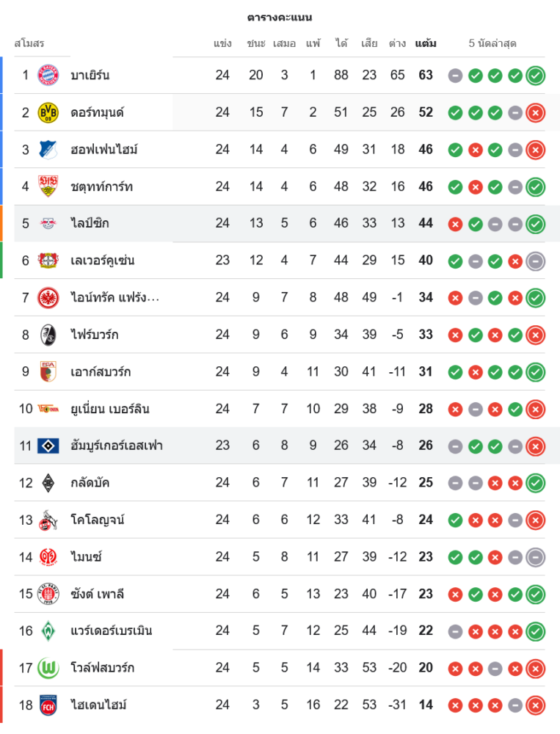Screen dimensions: 560x734
Task: Click the RB Leipzig club logo
Action: click(x=48, y=223)
